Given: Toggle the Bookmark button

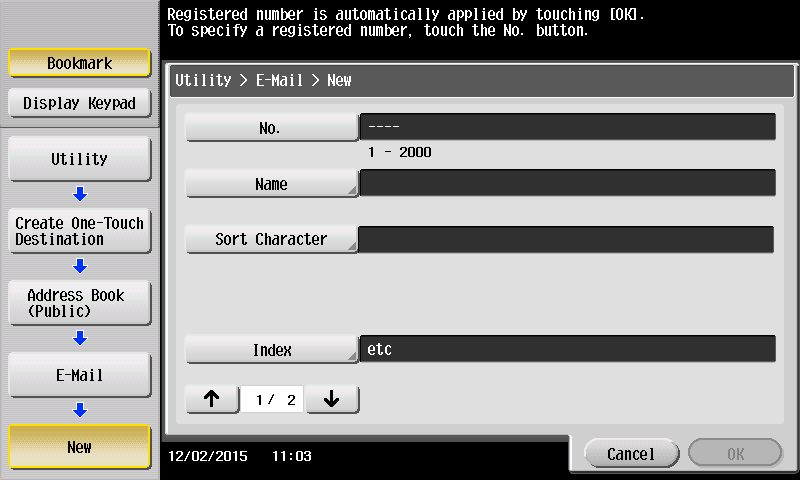Looking at the screenshot, I should [79, 63].
